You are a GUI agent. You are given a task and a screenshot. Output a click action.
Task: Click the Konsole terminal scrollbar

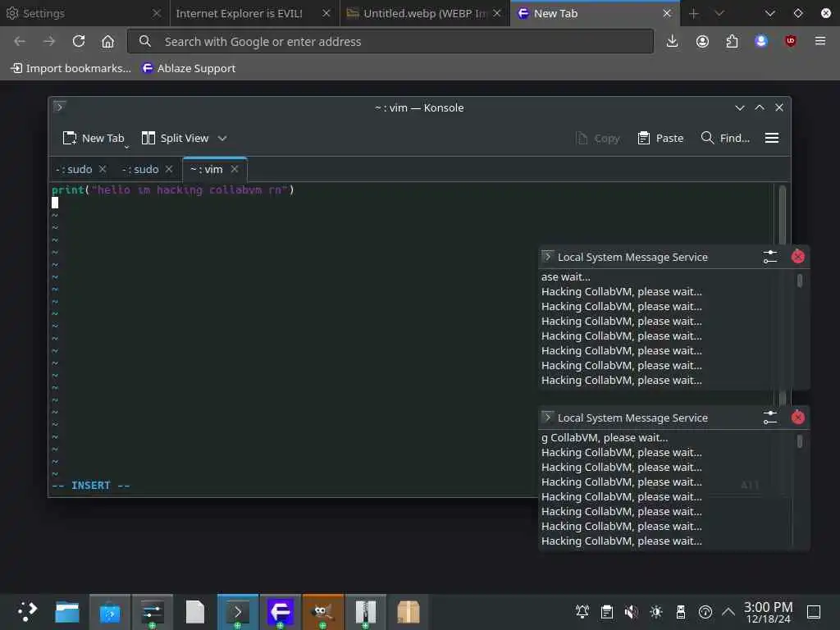[782, 214]
